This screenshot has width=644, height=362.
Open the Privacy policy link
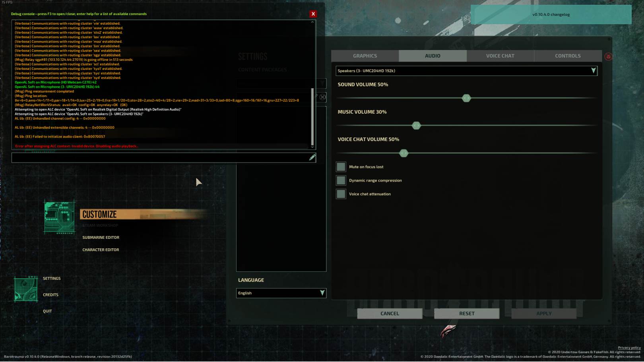[x=629, y=347]
